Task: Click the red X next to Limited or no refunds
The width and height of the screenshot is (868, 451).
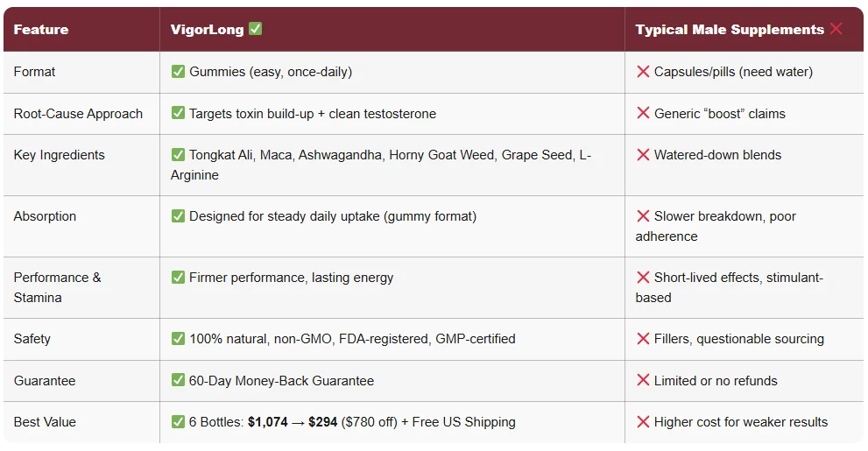Action: tap(643, 381)
